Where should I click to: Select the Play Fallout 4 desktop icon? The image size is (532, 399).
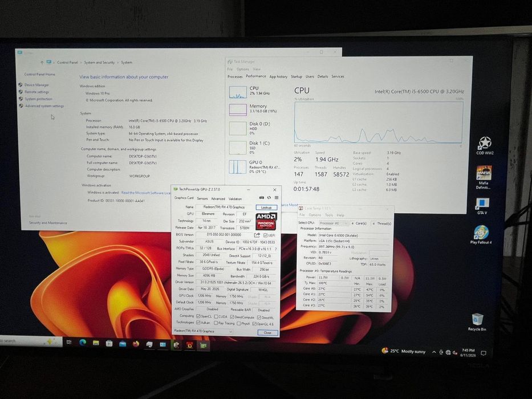pyautogui.click(x=481, y=234)
